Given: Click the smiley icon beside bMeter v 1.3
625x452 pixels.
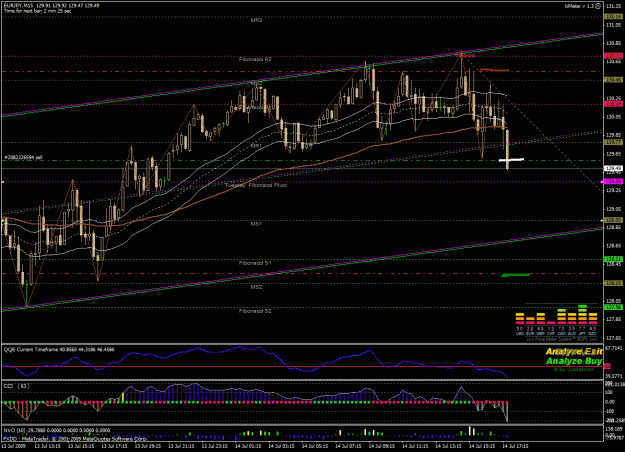Looking at the screenshot, I should [597, 6].
